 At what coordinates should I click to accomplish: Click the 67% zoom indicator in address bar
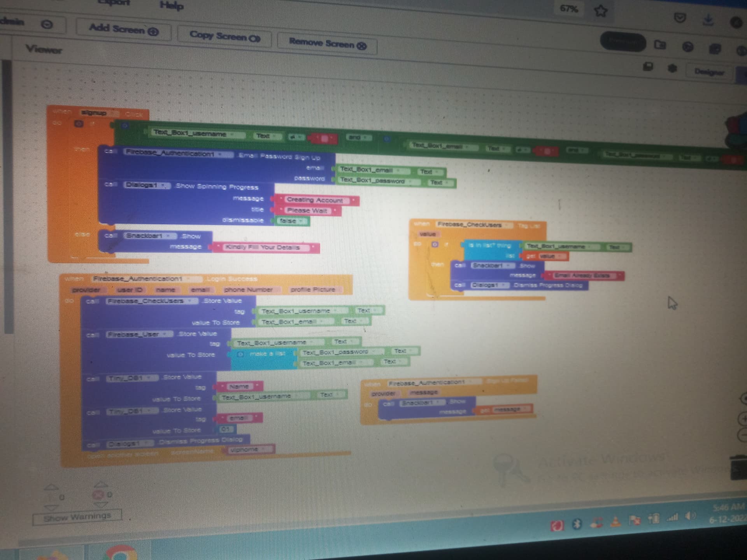569,9
